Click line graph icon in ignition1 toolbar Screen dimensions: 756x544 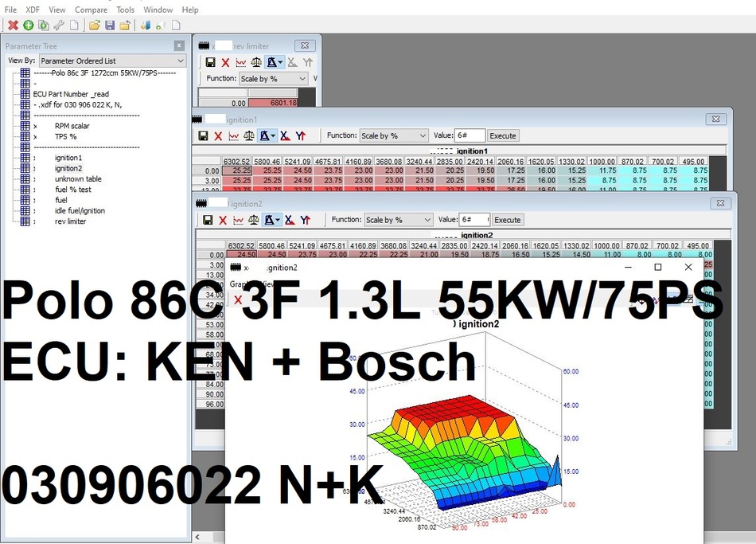tap(233, 136)
